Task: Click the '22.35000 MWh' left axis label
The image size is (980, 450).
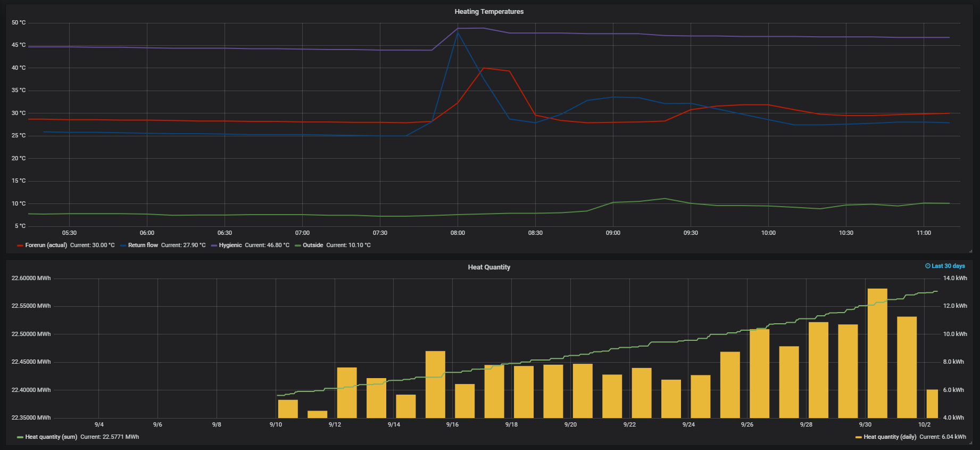Action: (31, 418)
